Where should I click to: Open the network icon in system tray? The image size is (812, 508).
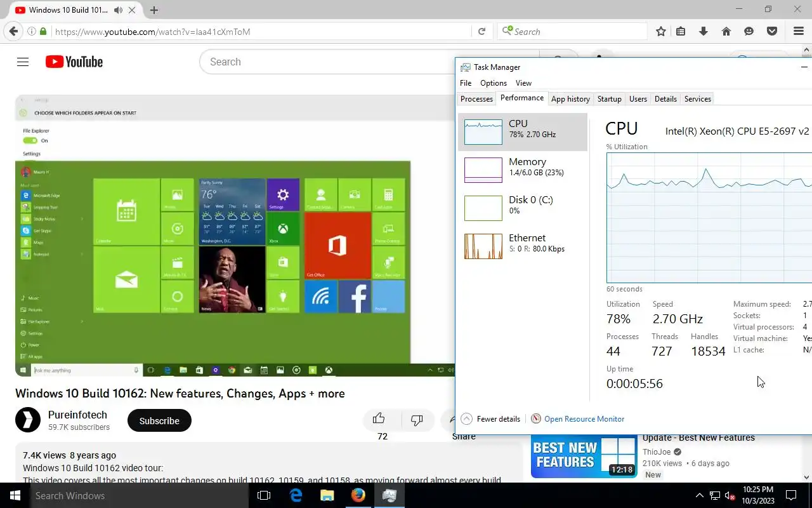pyautogui.click(x=714, y=495)
